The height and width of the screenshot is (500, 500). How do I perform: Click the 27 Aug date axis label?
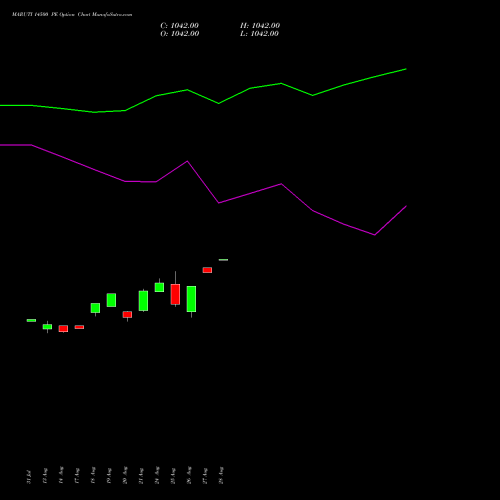[x=205, y=476]
